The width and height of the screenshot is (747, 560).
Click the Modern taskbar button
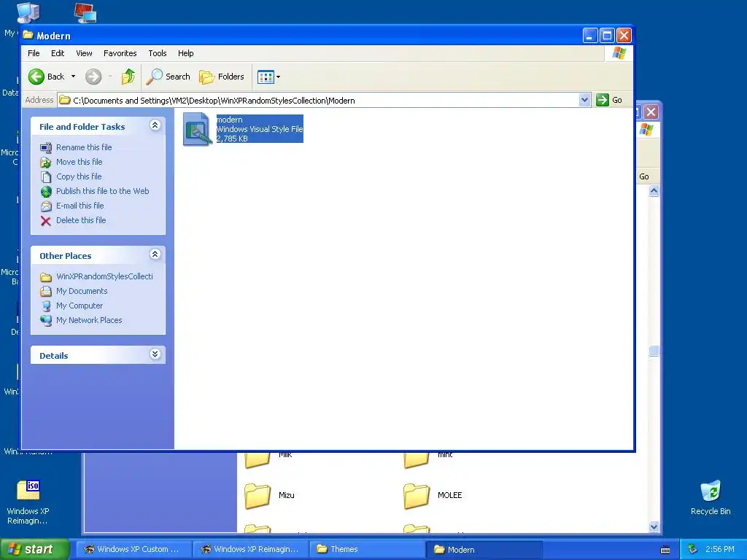[484, 550]
